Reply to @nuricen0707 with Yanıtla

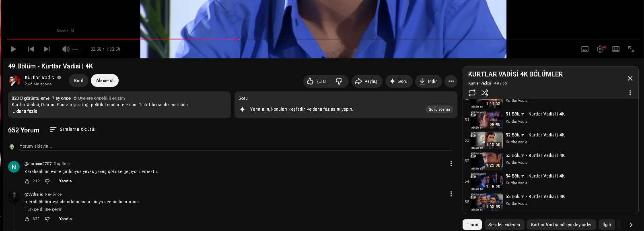coord(65,181)
